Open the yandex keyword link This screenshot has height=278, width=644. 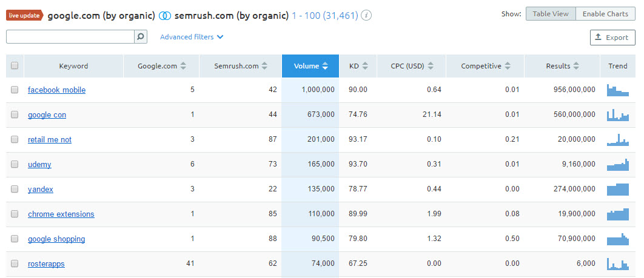tap(40, 190)
